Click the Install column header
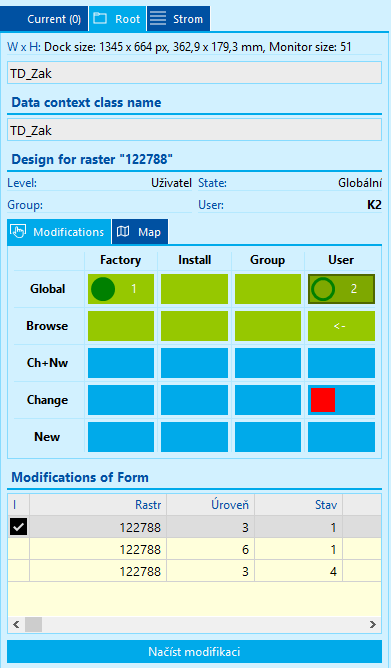Screen dimensions: 391x668 [195, 260]
